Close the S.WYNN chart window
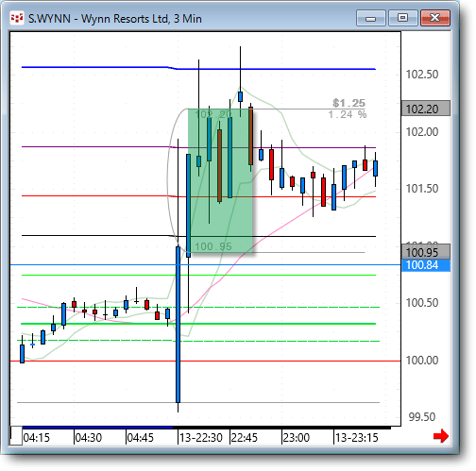Screen dimensions: 476x471 point(435,18)
